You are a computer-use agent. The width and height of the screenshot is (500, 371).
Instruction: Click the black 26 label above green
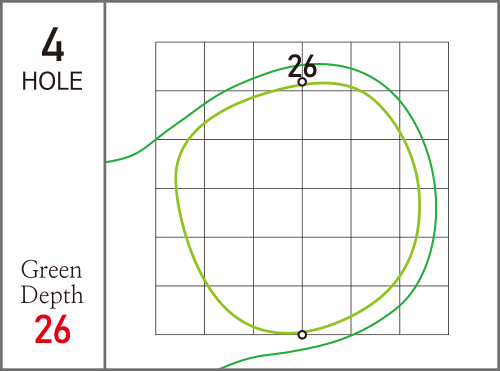302,66
